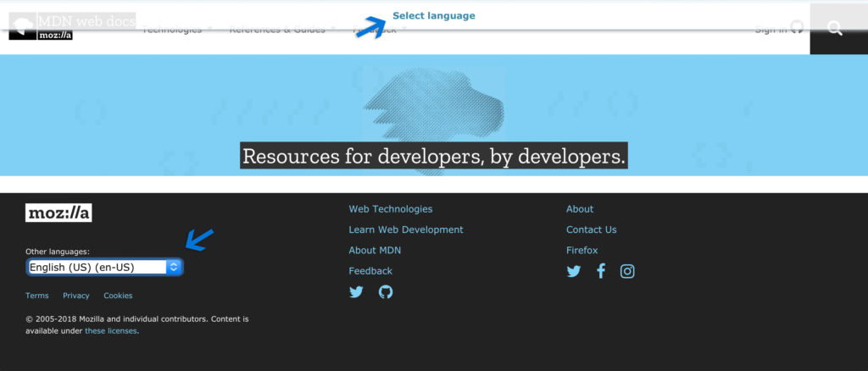Click the Select language link
This screenshot has width=868, height=371.
434,16
